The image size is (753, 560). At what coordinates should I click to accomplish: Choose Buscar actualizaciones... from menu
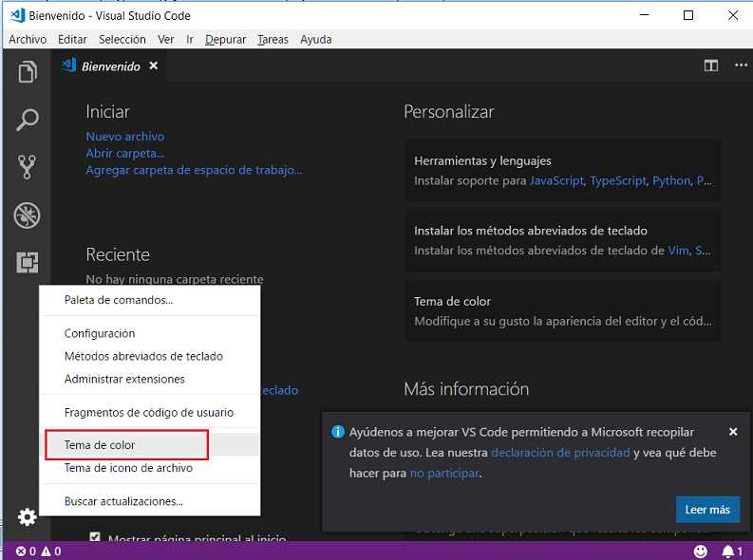click(x=150, y=501)
